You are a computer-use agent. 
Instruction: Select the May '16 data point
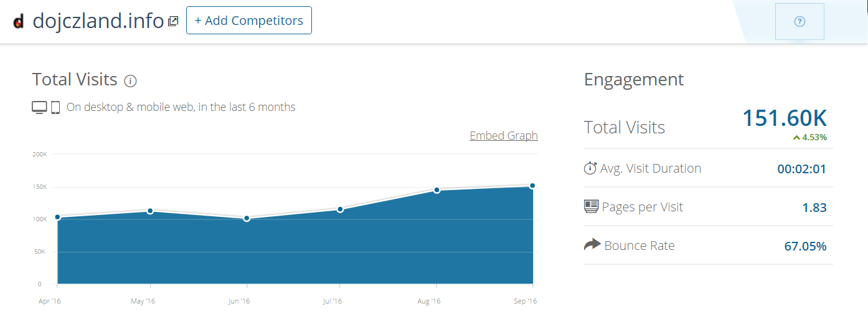pos(150,211)
